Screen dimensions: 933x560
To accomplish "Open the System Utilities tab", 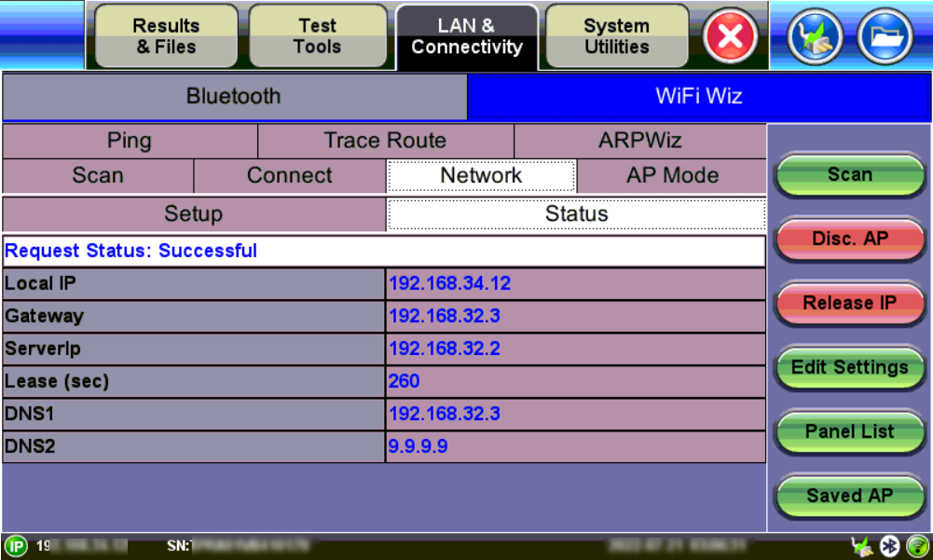I will 616,36.
